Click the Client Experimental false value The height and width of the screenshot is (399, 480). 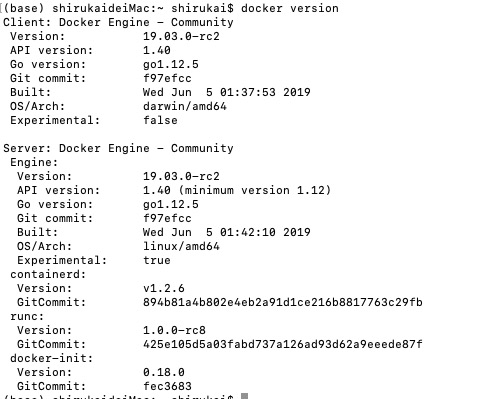click(160, 120)
